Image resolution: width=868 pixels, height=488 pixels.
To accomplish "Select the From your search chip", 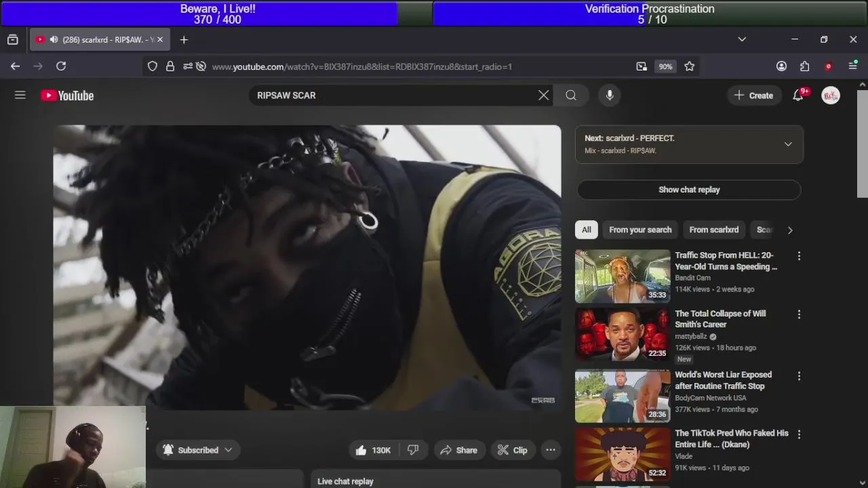I will click(x=640, y=230).
